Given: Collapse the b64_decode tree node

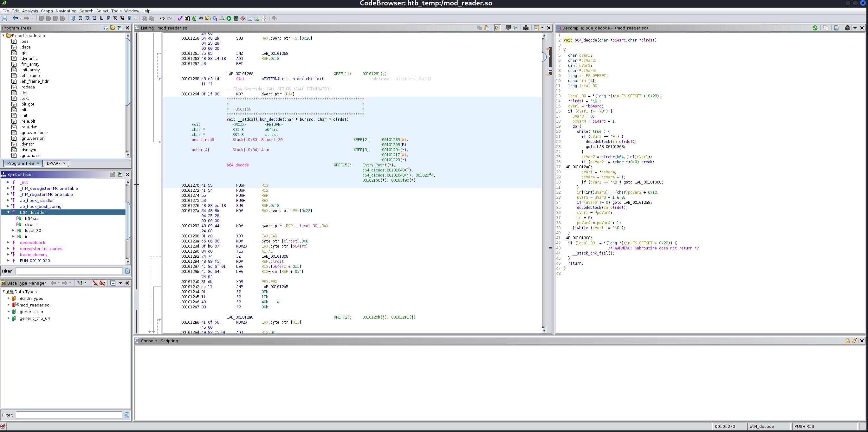Looking at the screenshot, I should (9, 212).
